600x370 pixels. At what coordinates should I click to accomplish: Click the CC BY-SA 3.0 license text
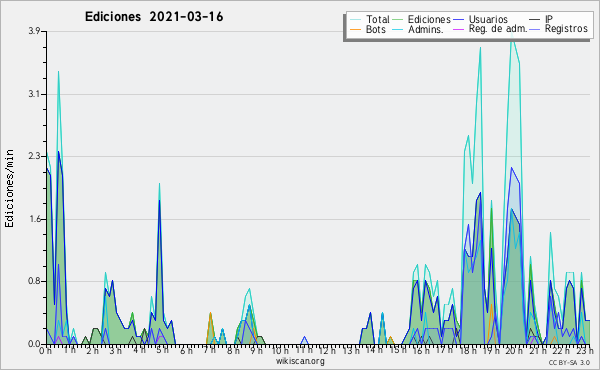point(569,362)
